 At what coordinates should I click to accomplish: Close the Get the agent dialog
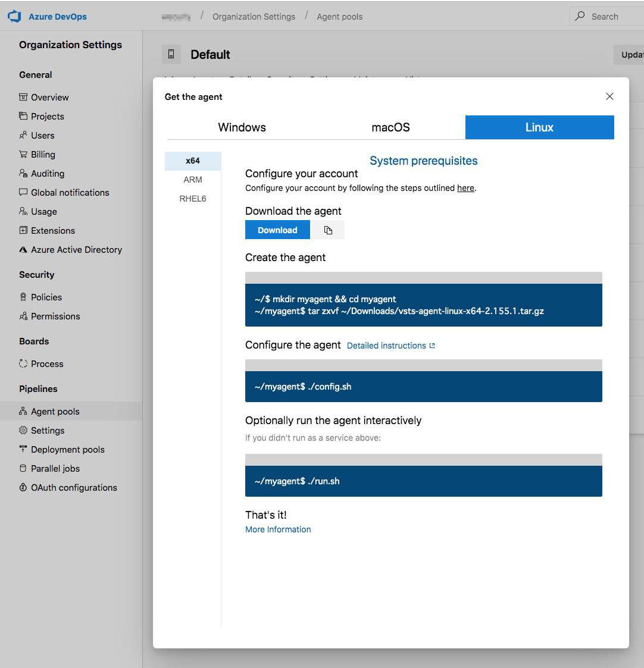pos(609,96)
